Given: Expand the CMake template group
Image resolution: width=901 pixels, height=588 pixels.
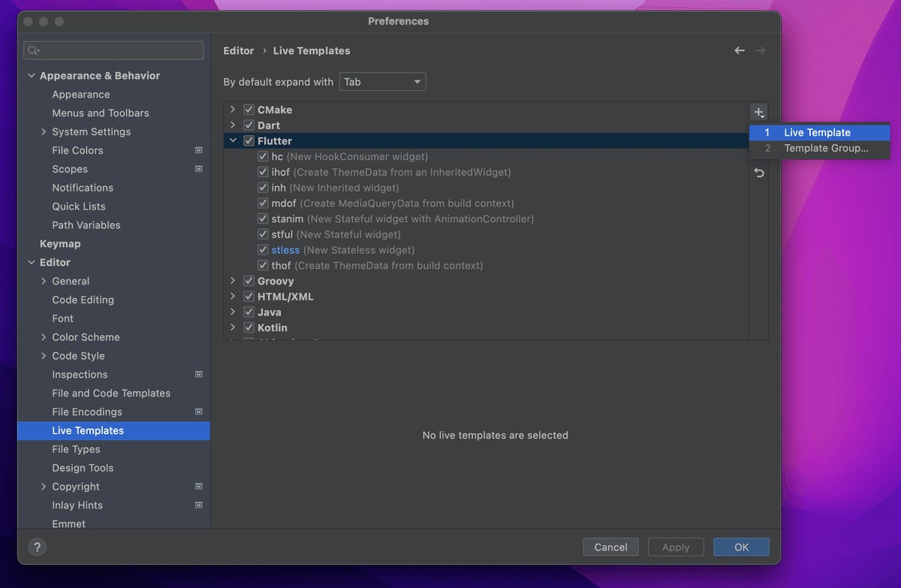Looking at the screenshot, I should pos(233,110).
